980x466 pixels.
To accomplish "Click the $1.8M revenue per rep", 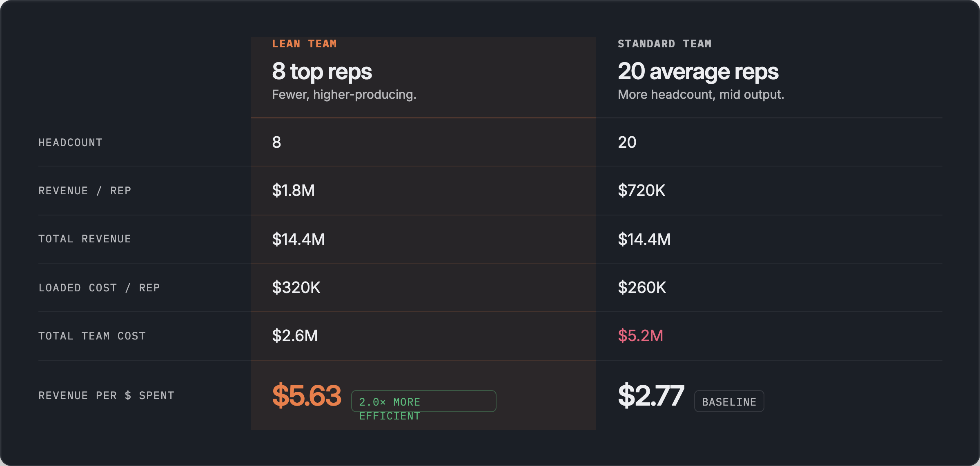I will tap(293, 191).
